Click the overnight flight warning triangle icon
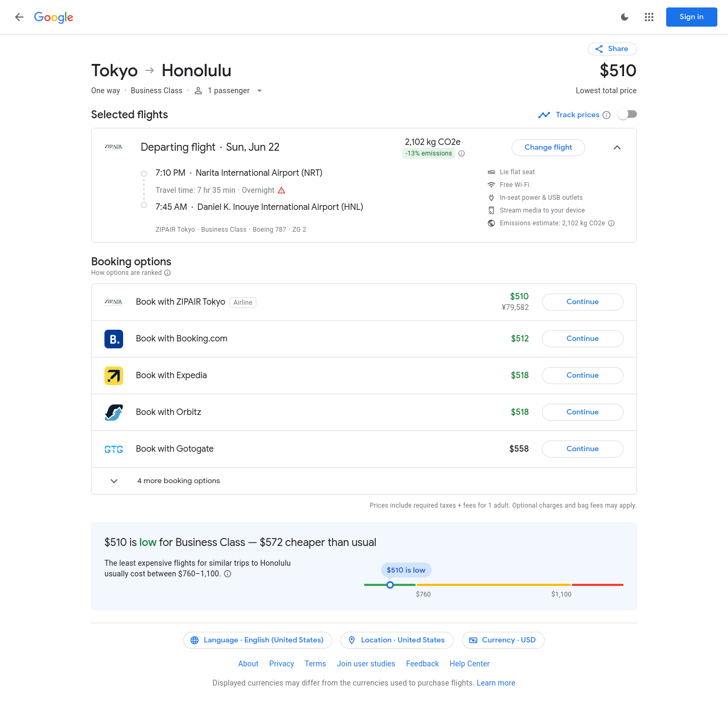The width and height of the screenshot is (728, 701). point(281,190)
